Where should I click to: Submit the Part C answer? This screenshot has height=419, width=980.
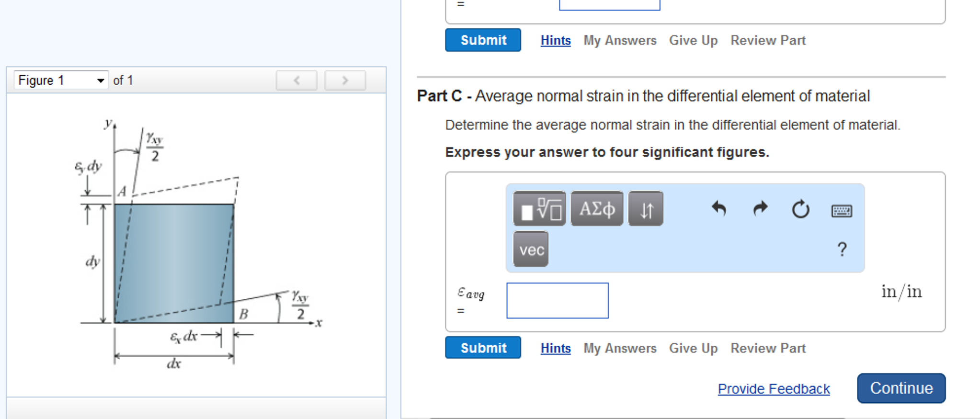point(482,348)
